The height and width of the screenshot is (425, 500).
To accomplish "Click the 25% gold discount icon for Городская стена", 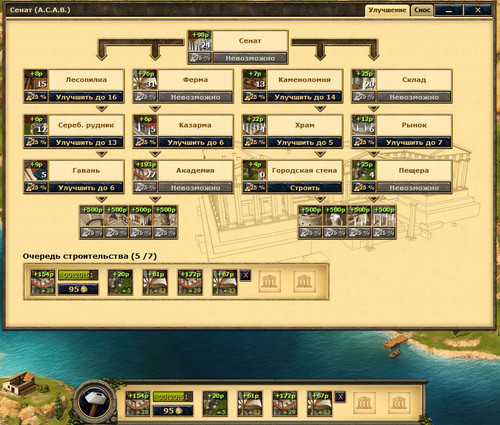I will pos(255,188).
